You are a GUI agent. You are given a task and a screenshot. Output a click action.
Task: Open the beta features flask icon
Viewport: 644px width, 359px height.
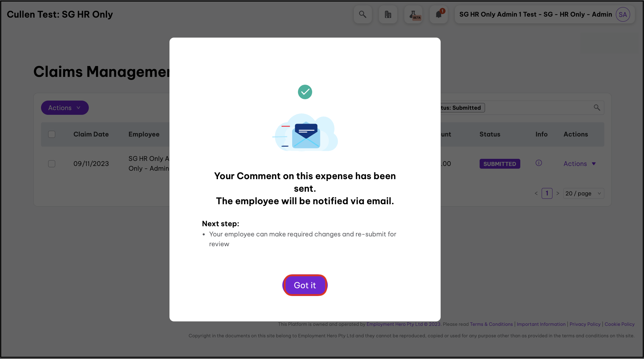[414, 15]
